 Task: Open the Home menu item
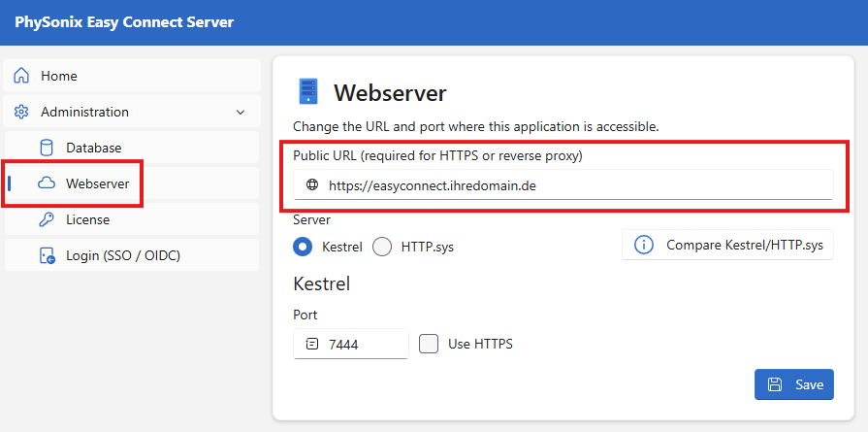pos(132,76)
